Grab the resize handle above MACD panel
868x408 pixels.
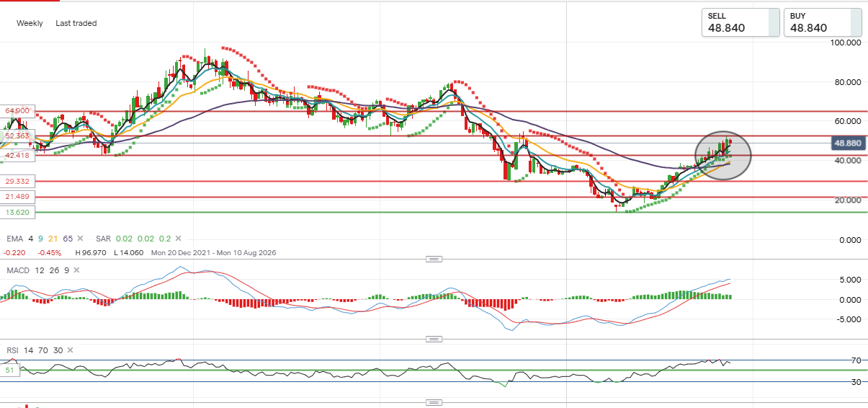click(x=433, y=259)
